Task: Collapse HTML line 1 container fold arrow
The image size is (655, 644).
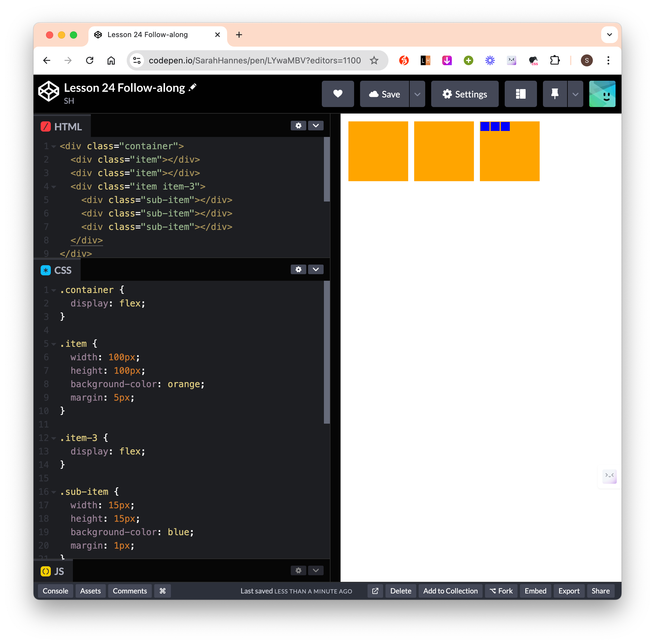Action: [54, 146]
